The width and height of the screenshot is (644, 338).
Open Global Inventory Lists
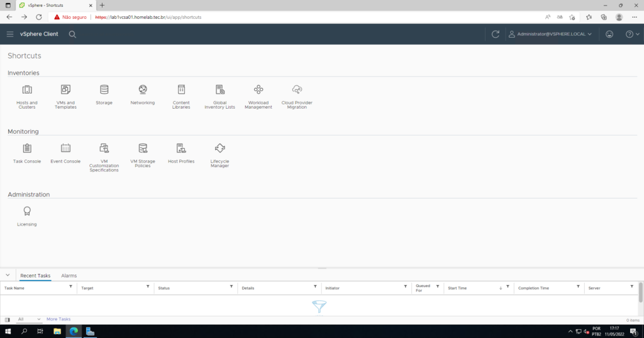(219, 96)
